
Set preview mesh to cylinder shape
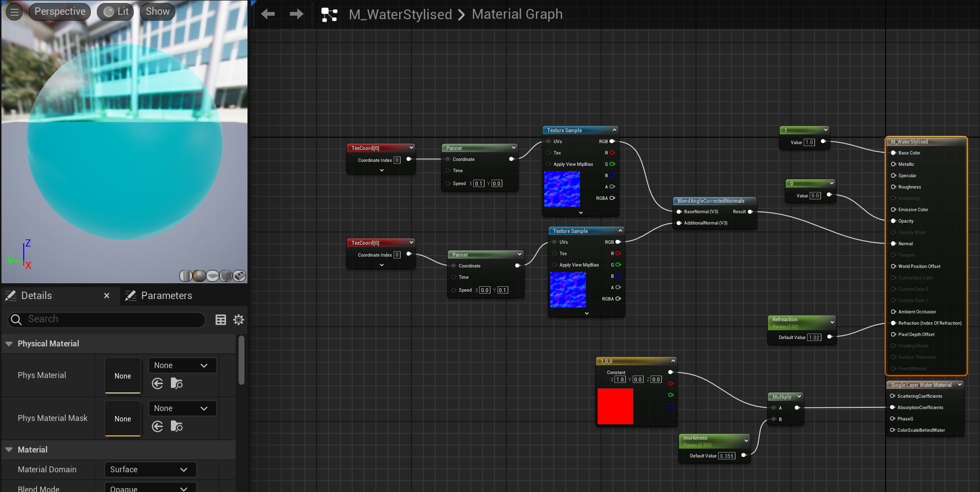coord(186,276)
